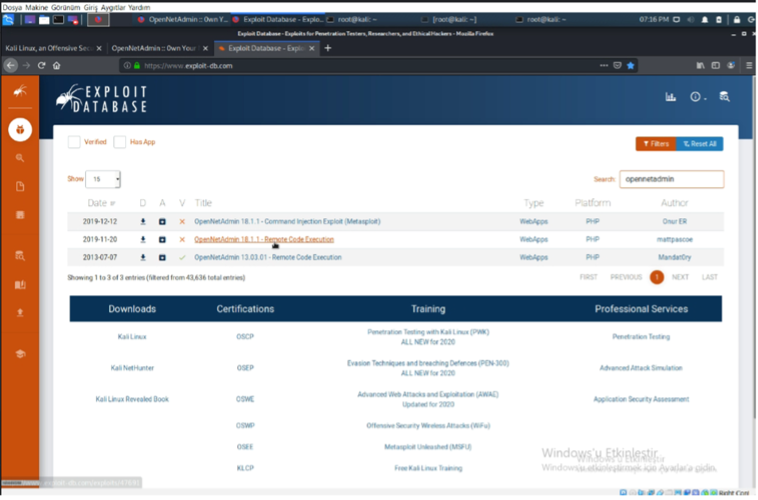Viewport: 758px width, 500px height.
Task: Click the Firefox back arrow button
Action: coord(11,66)
